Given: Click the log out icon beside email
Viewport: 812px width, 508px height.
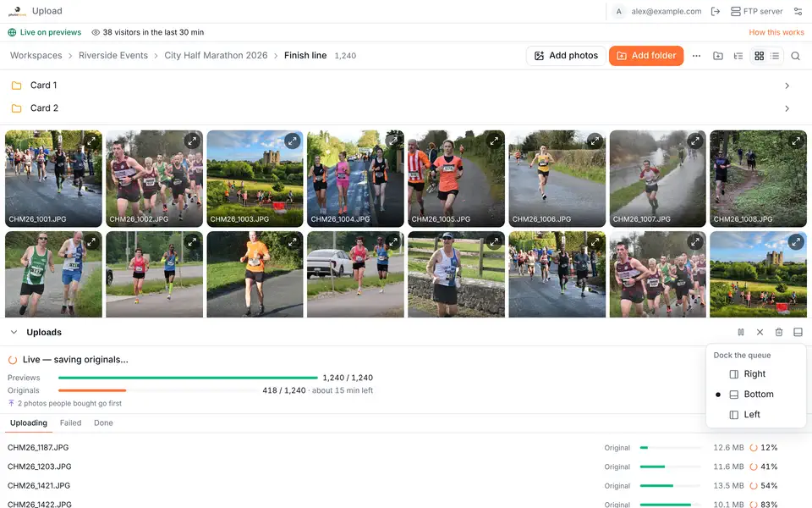Looking at the screenshot, I should click(x=716, y=11).
